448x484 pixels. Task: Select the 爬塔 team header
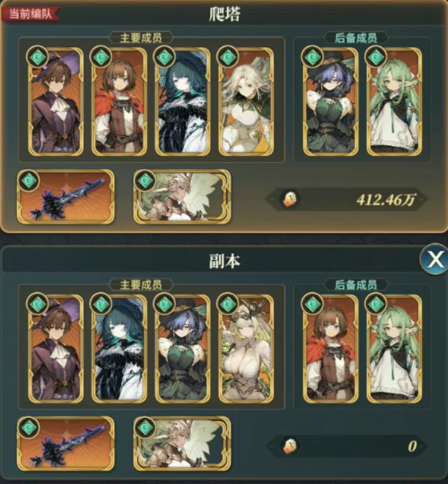[x=224, y=14]
